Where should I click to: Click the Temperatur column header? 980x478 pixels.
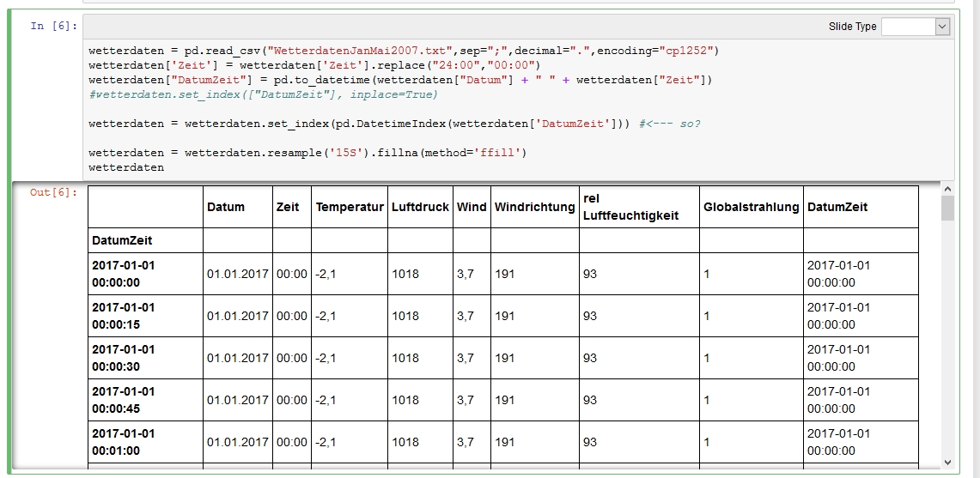[x=350, y=207]
